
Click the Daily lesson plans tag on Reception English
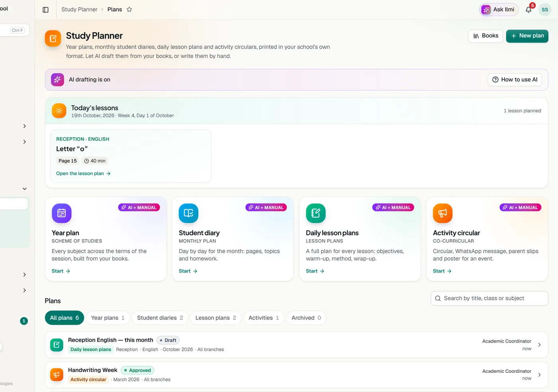(x=91, y=350)
